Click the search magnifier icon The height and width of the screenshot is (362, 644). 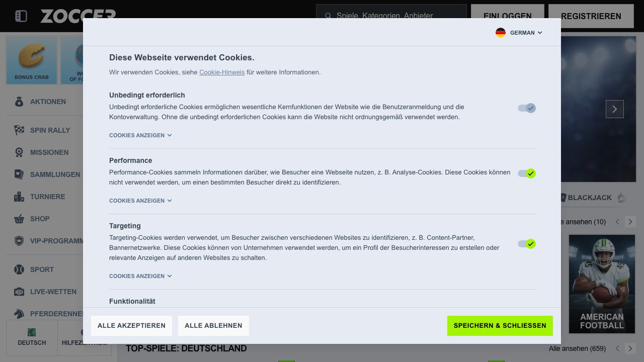click(328, 16)
